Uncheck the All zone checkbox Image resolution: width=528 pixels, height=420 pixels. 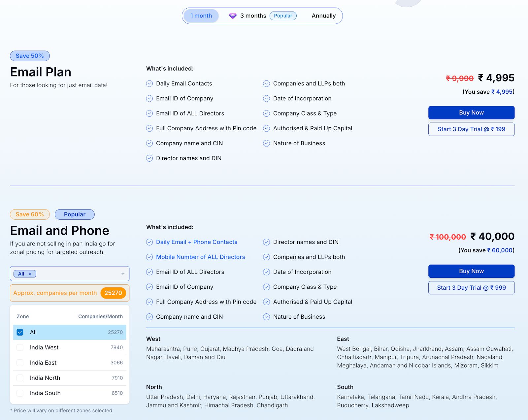[20, 332]
